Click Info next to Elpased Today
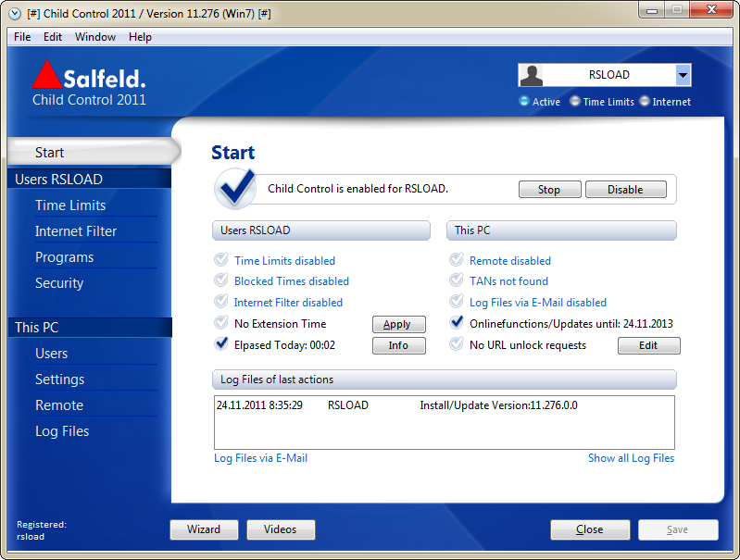Screen dimensions: 740x560 click(399, 345)
